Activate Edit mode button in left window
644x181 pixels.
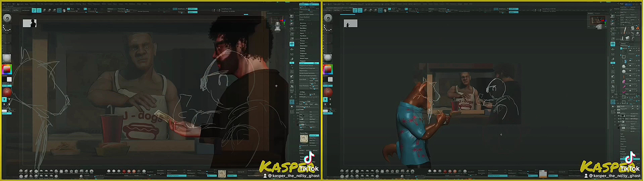(x=34, y=10)
